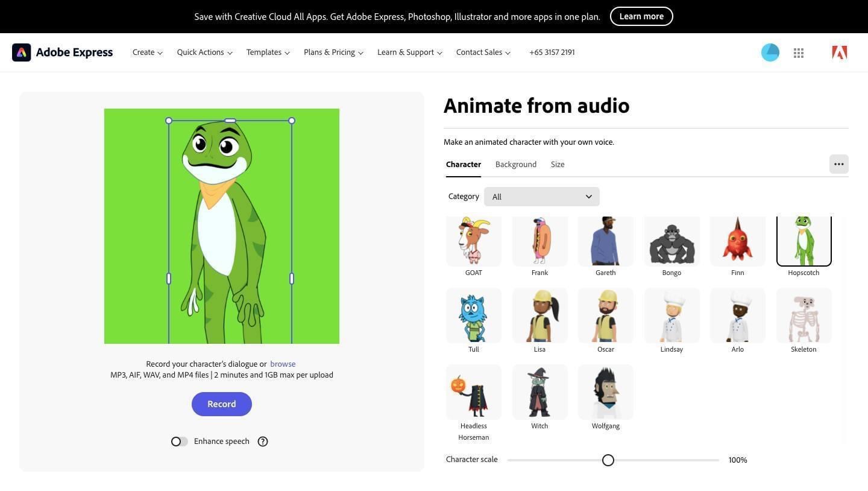Open the apps grid launcher icon

799,53
